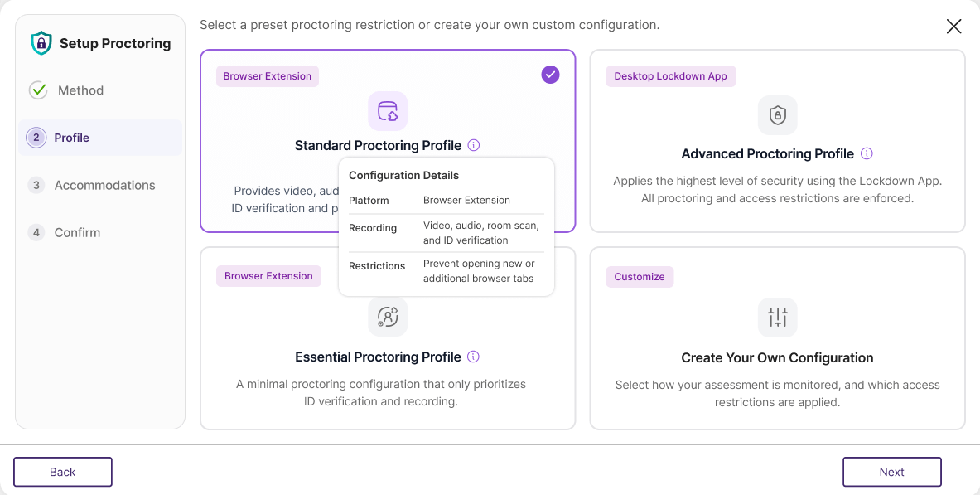Click the browser window icon on Standard Proctoring Profile
Screen dimensions: 980x495
pos(387,111)
